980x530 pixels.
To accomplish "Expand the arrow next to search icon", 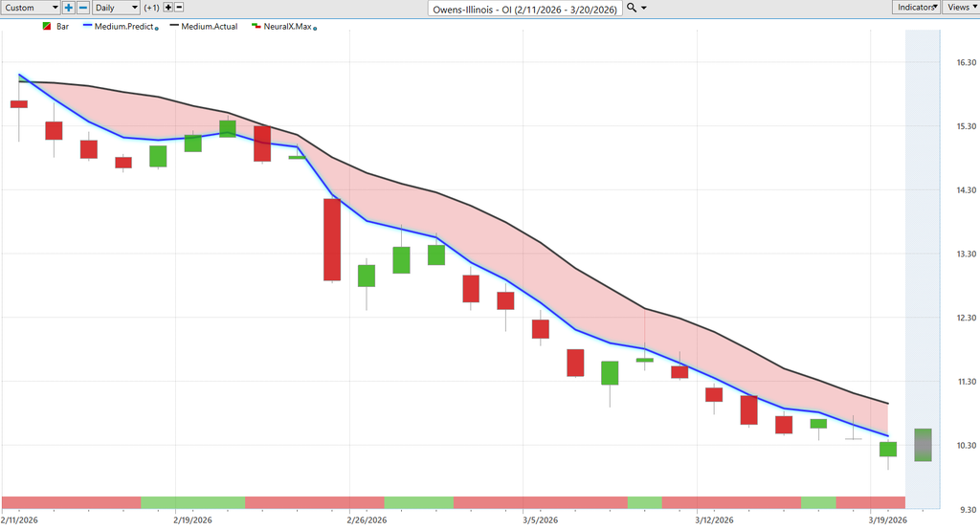I will pos(643,8).
